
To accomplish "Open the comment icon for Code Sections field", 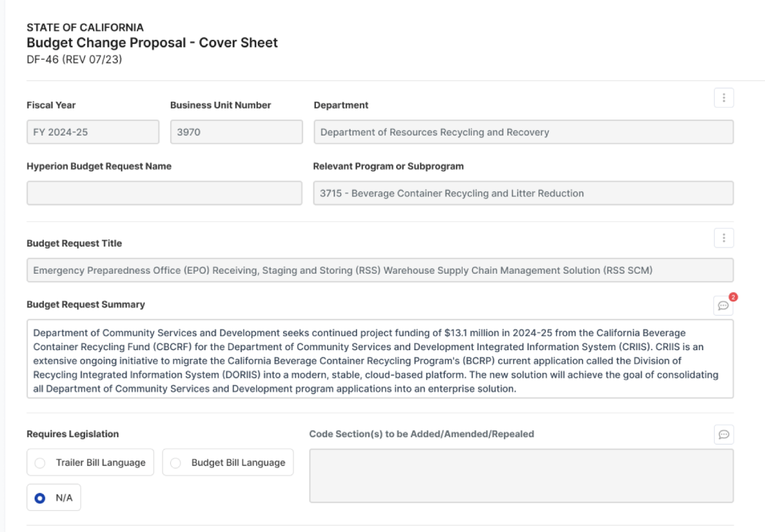I will [726, 435].
